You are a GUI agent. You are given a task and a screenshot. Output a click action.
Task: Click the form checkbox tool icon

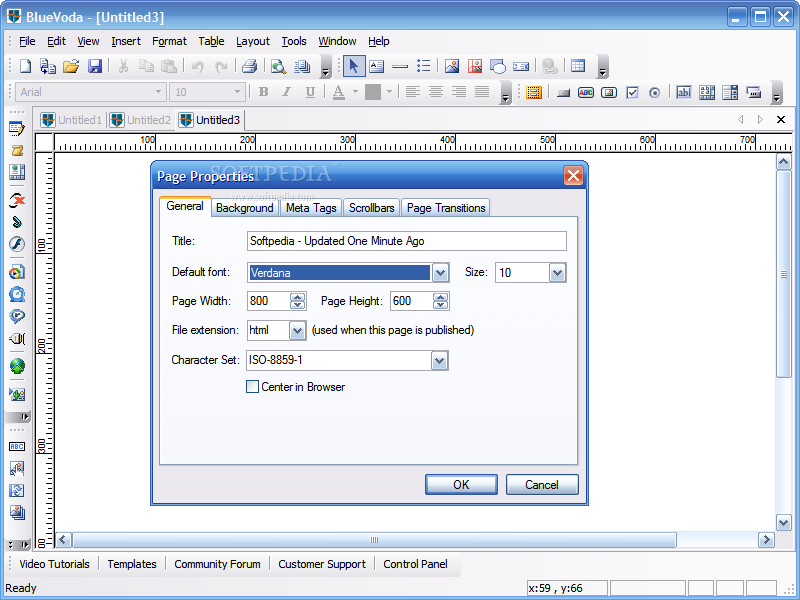632,92
